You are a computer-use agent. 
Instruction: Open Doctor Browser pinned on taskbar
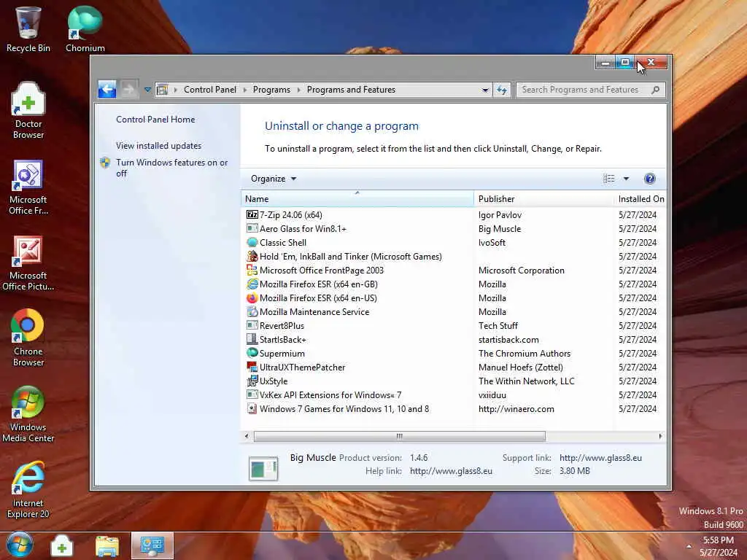click(62, 545)
